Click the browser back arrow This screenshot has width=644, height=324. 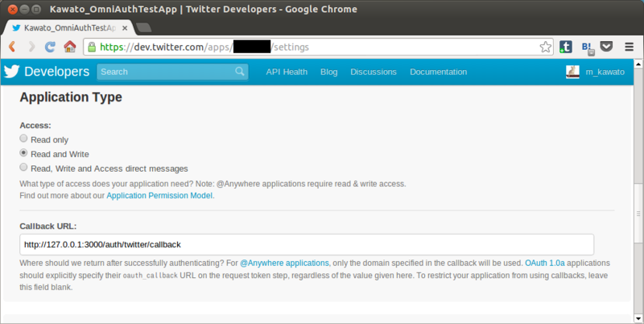coord(12,47)
